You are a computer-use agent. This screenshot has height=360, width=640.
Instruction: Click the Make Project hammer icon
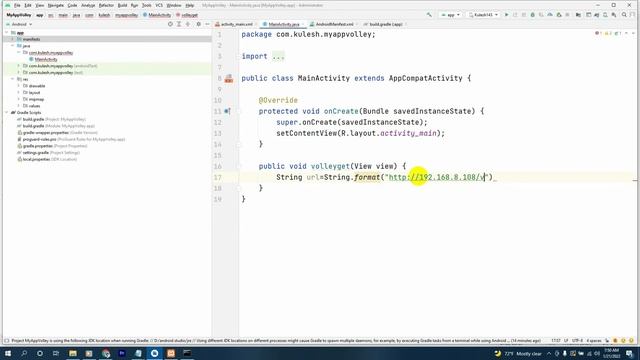429,15
